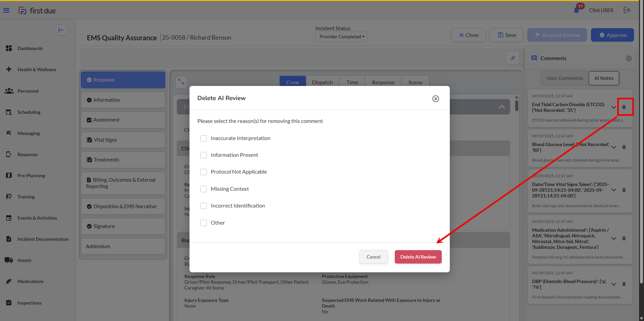Image resolution: width=644 pixels, height=321 pixels.
Task: Expand the Medication Administered AI note
Action: tap(613, 238)
